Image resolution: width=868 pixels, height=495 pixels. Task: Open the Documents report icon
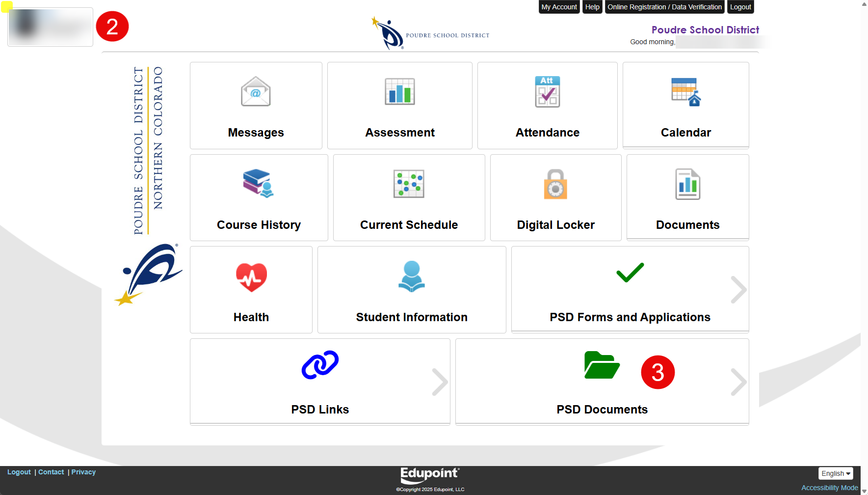[x=687, y=184]
